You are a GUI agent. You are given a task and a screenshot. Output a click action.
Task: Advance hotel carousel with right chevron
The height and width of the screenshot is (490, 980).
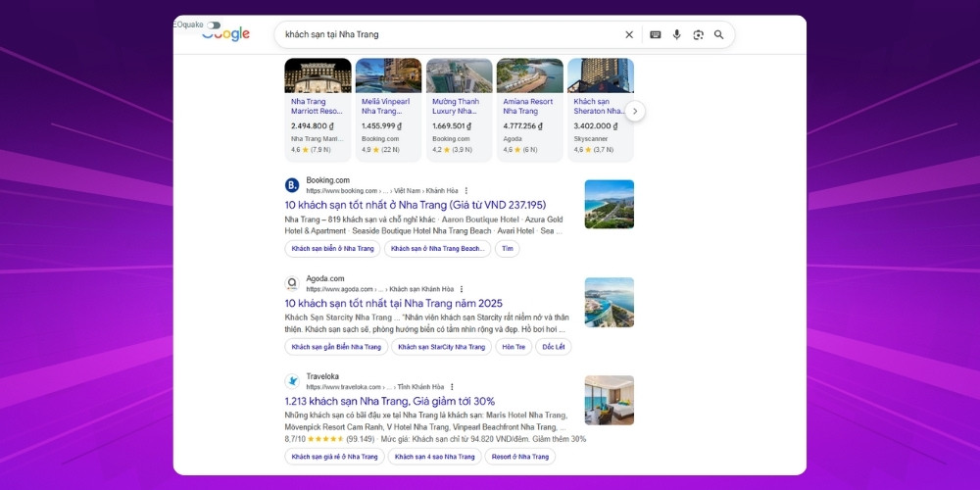[x=635, y=112]
